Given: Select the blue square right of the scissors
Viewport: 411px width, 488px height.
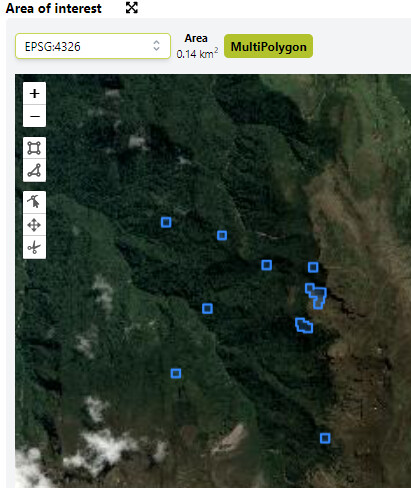Looking at the screenshot, I should (x=222, y=236).
